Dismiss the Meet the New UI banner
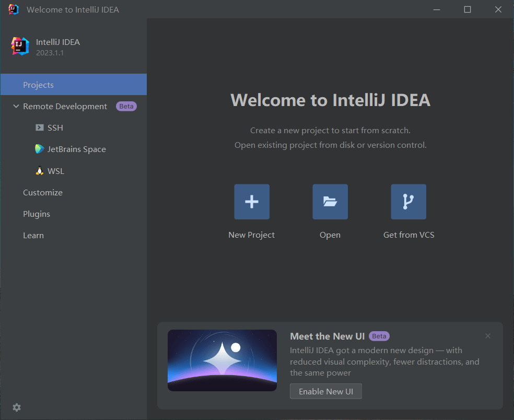This screenshot has width=514, height=420. point(487,336)
